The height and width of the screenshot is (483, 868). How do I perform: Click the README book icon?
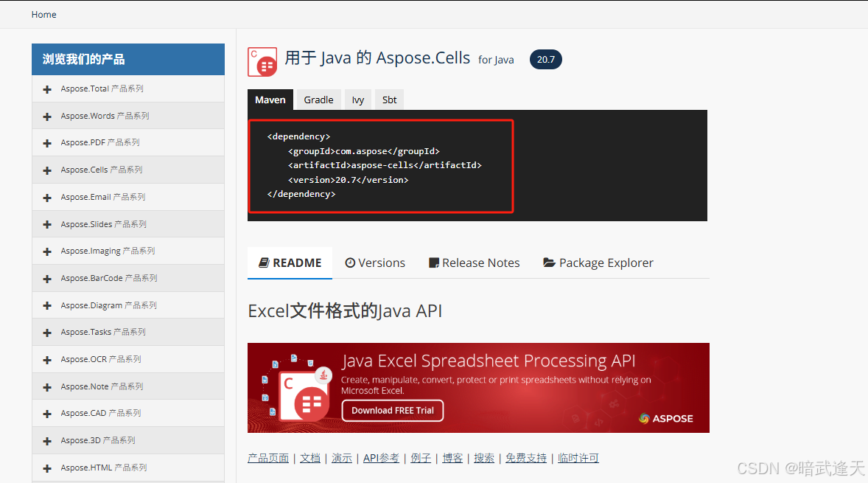click(264, 263)
